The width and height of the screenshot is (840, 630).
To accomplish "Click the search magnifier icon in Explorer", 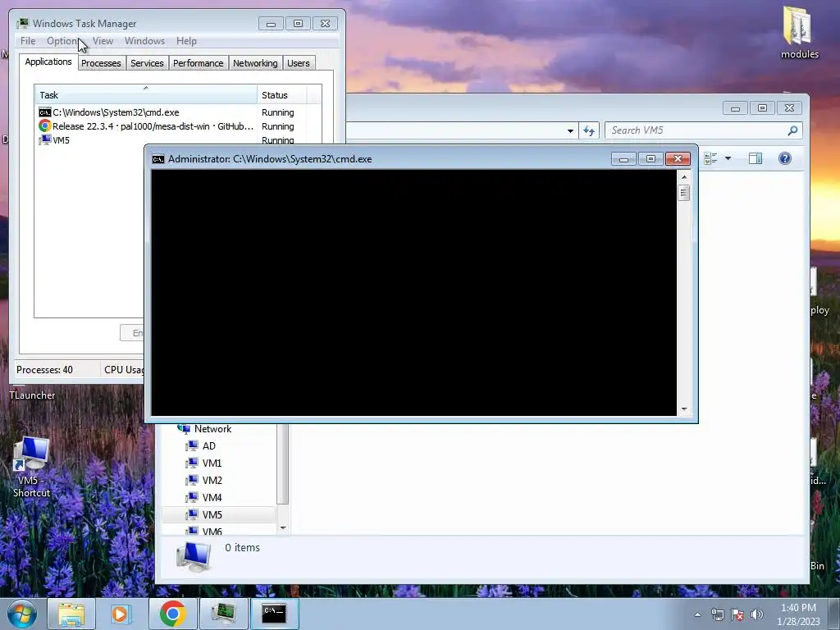I will click(792, 130).
